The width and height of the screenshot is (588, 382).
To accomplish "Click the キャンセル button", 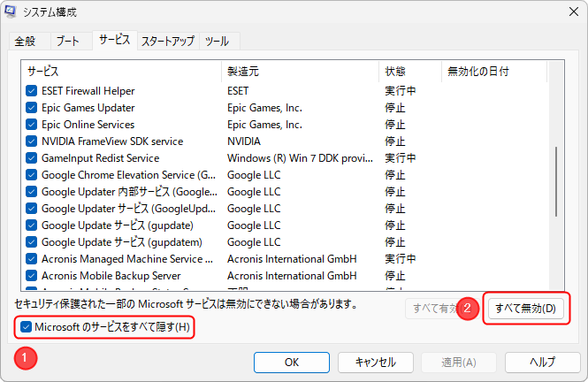I will [376, 363].
